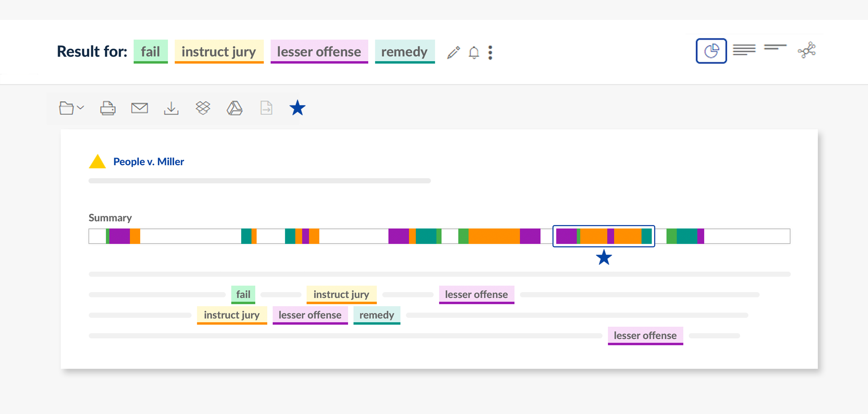Click the edit search pencil icon
868x414 pixels.
[x=454, y=52]
